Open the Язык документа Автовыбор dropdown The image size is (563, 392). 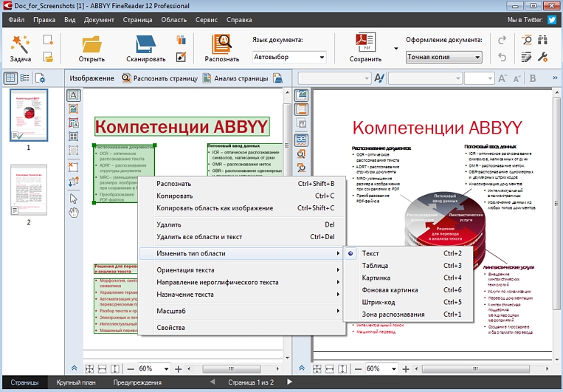[x=289, y=57]
